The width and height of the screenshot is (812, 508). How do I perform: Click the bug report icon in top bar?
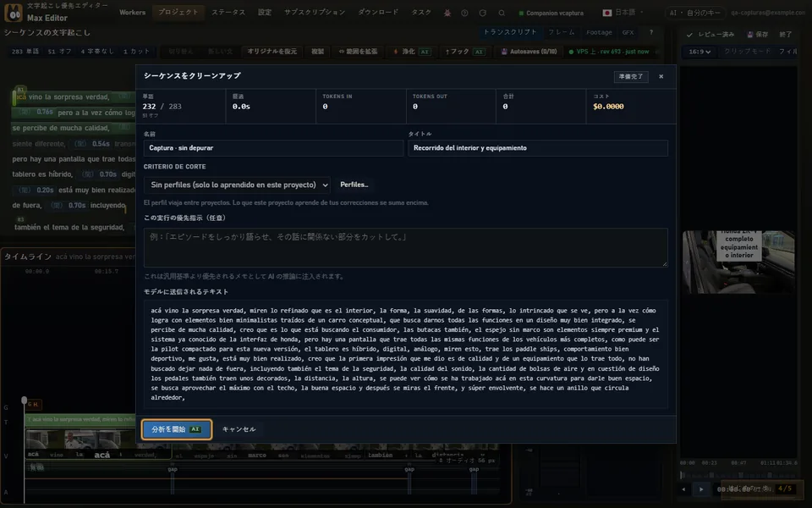[x=447, y=13]
